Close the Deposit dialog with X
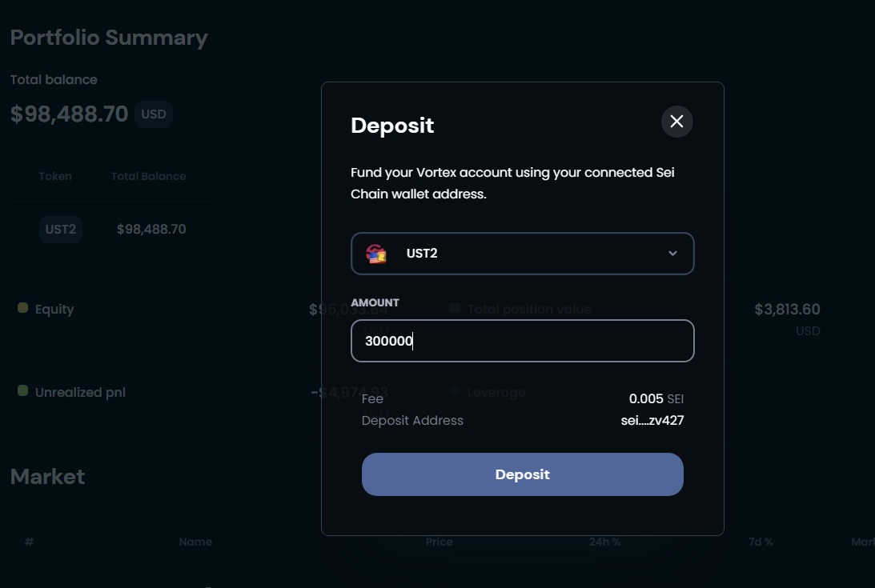The image size is (875, 588). [676, 122]
